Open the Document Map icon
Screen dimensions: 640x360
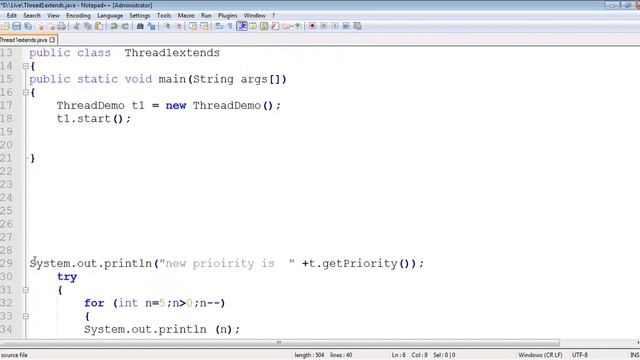[264, 26]
